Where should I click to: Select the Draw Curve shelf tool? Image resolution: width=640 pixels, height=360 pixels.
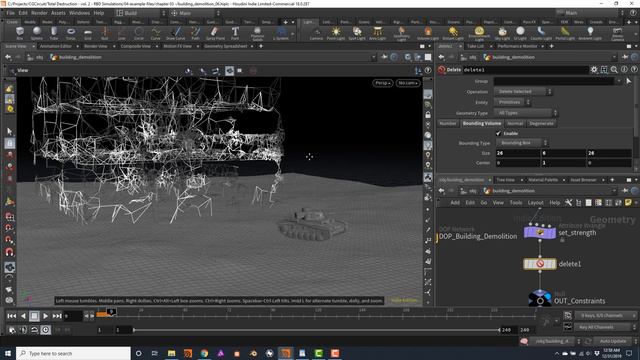tap(176, 33)
